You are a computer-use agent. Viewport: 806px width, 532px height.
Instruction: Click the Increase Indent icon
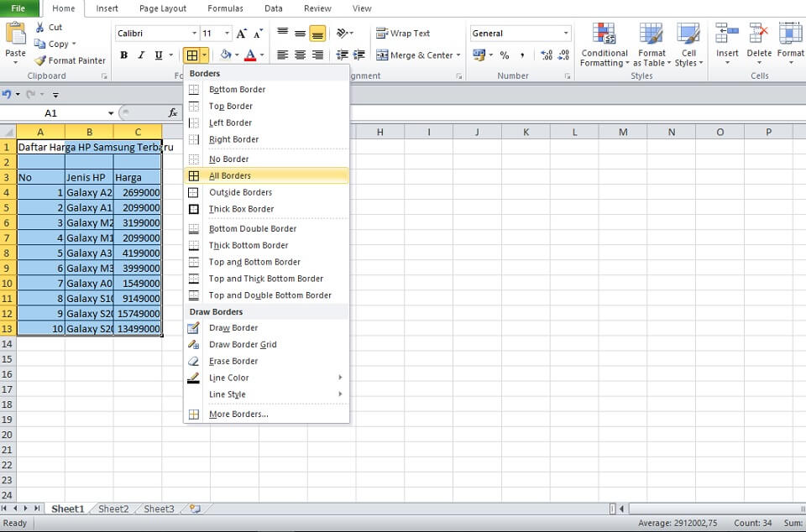[359, 55]
